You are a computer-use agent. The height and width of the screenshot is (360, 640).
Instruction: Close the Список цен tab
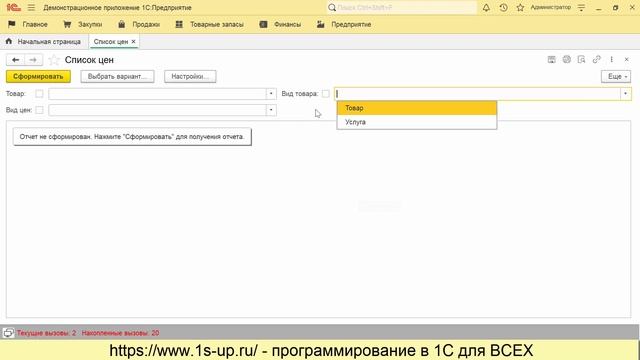[133, 42]
